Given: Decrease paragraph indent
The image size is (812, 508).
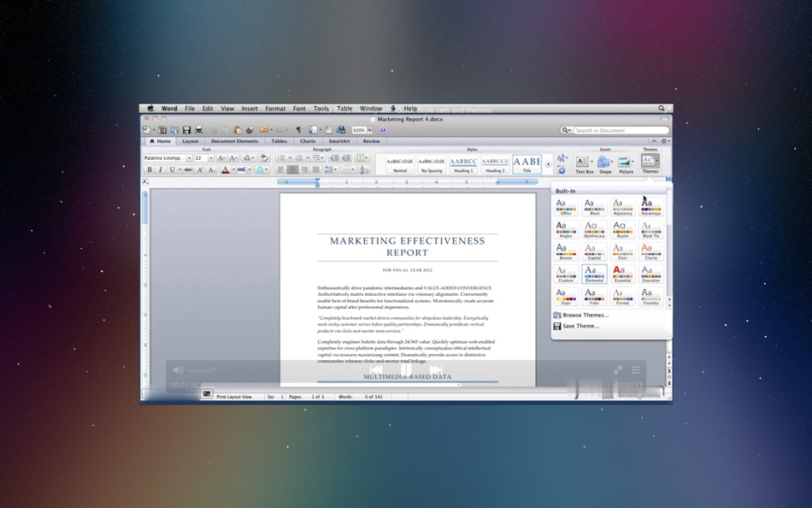Looking at the screenshot, I should 334,157.
